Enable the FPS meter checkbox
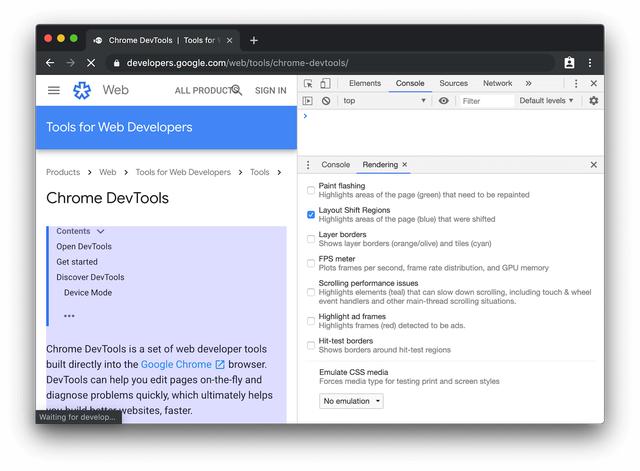Image resolution: width=640 pixels, height=471 pixels. point(311,263)
